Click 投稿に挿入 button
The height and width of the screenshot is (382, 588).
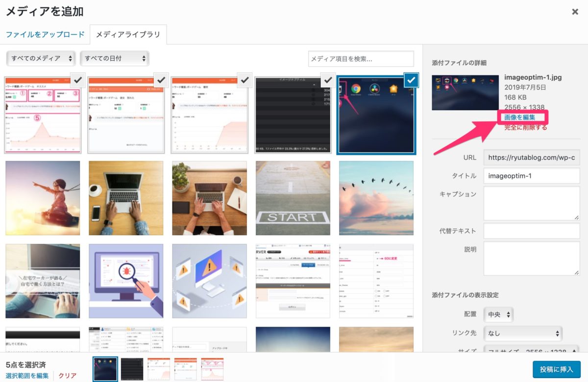(557, 369)
